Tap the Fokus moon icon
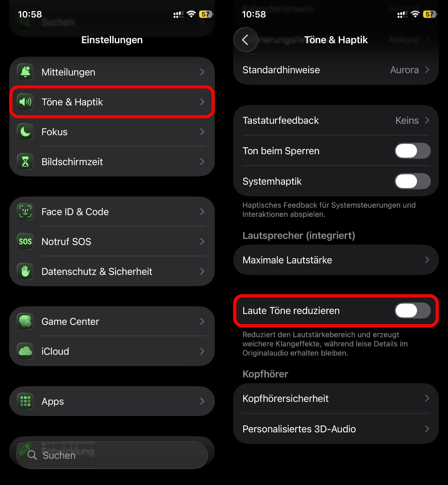 (x=25, y=132)
